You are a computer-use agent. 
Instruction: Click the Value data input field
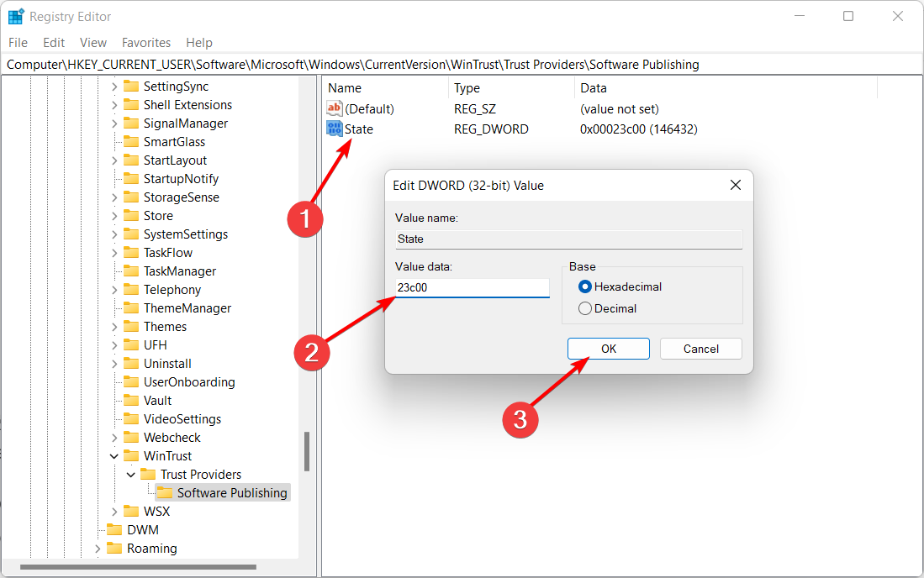click(472, 287)
